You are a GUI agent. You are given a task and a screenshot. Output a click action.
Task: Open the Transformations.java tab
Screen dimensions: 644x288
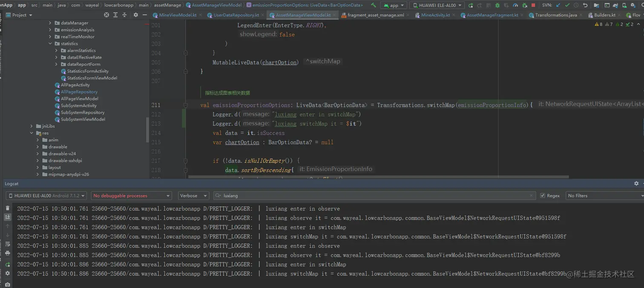(556, 15)
